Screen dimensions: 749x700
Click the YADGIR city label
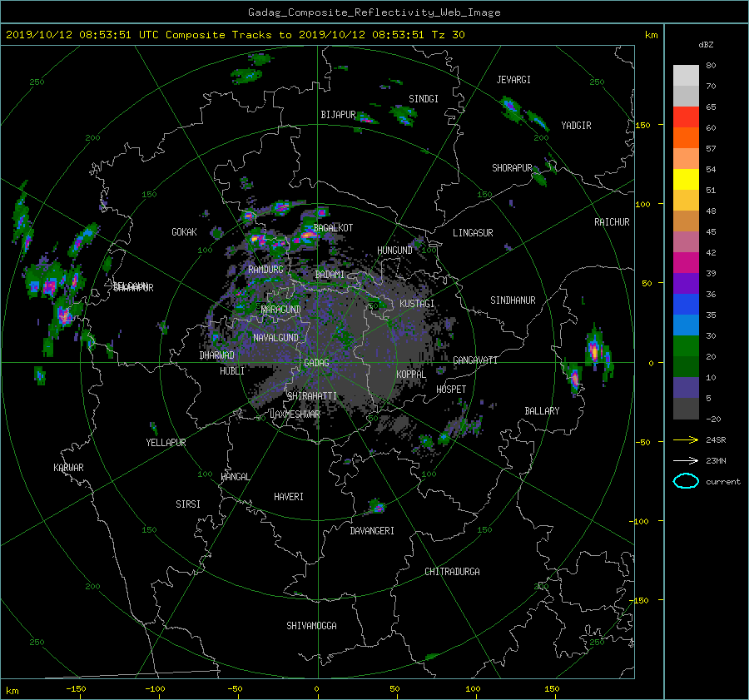pyautogui.click(x=576, y=126)
